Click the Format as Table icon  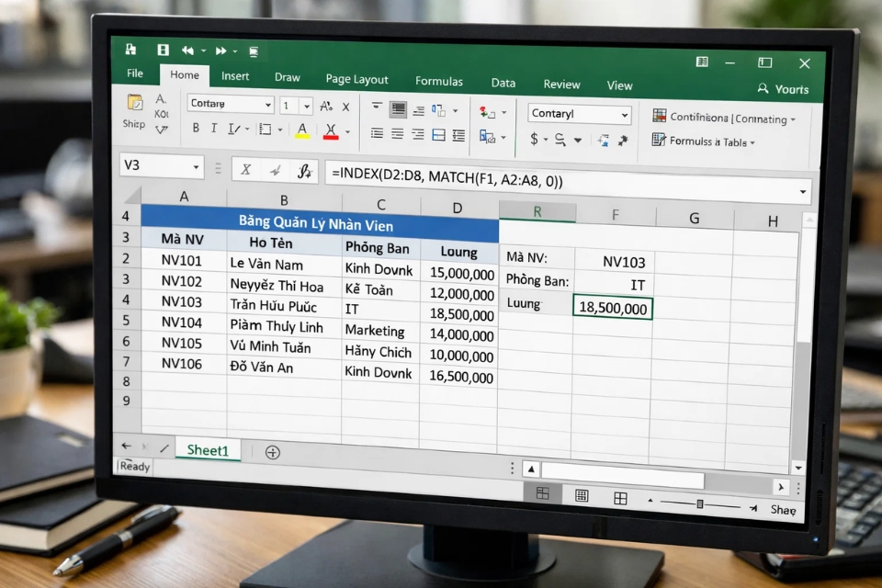pos(658,139)
